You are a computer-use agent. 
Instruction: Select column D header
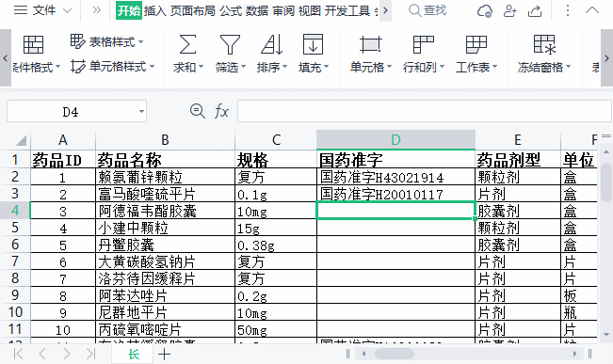point(395,140)
